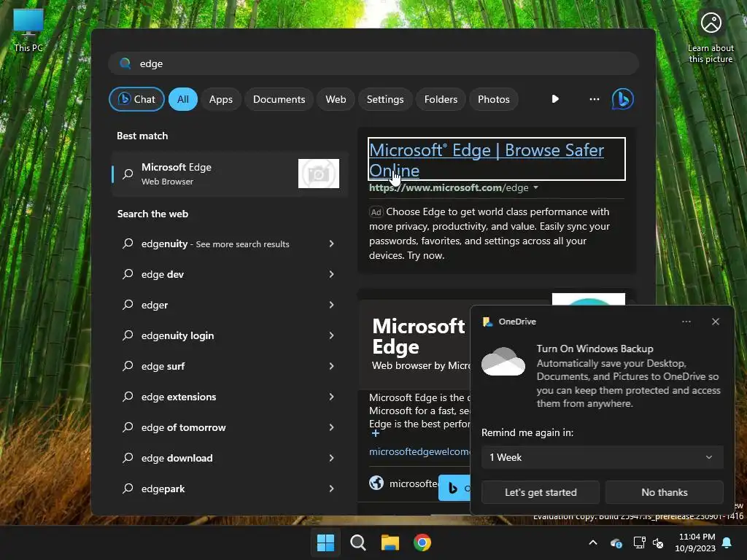Screen dimensions: 747x560
Task: Search the web for edger
Action: pyautogui.click(x=230, y=305)
